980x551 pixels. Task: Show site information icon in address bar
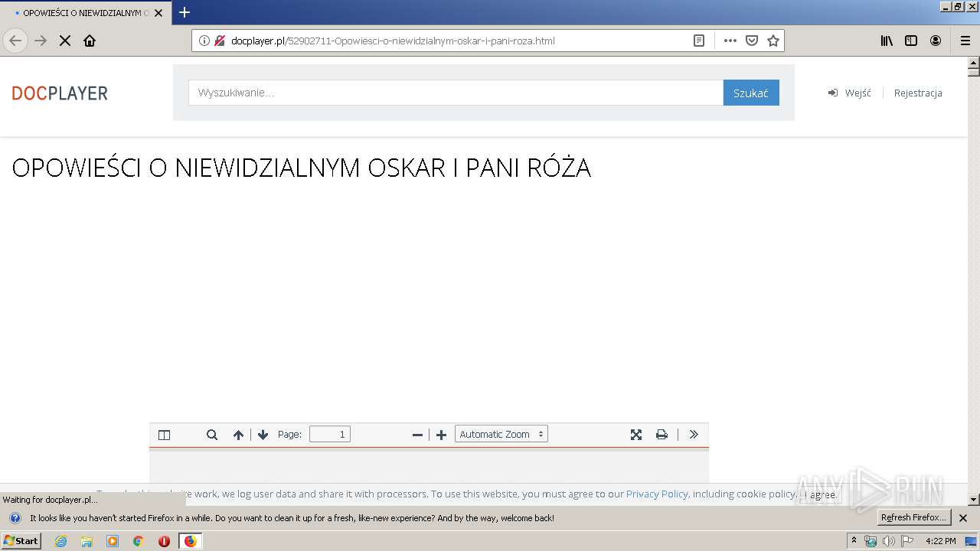pos(204,41)
